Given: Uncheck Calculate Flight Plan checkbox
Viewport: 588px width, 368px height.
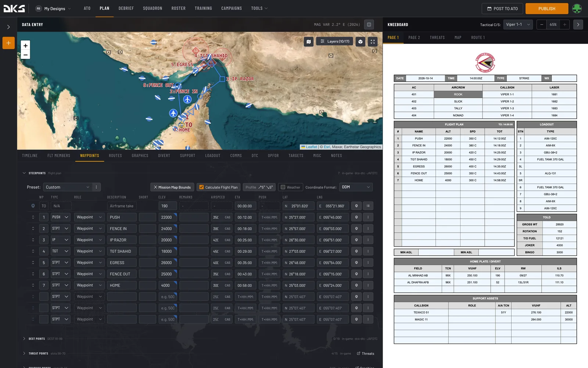Looking at the screenshot, I should [x=201, y=187].
